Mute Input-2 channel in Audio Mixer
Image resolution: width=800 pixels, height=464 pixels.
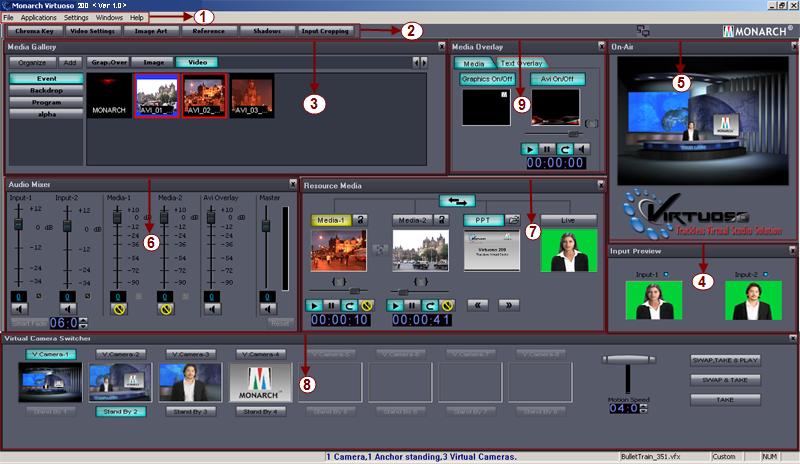(68, 309)
